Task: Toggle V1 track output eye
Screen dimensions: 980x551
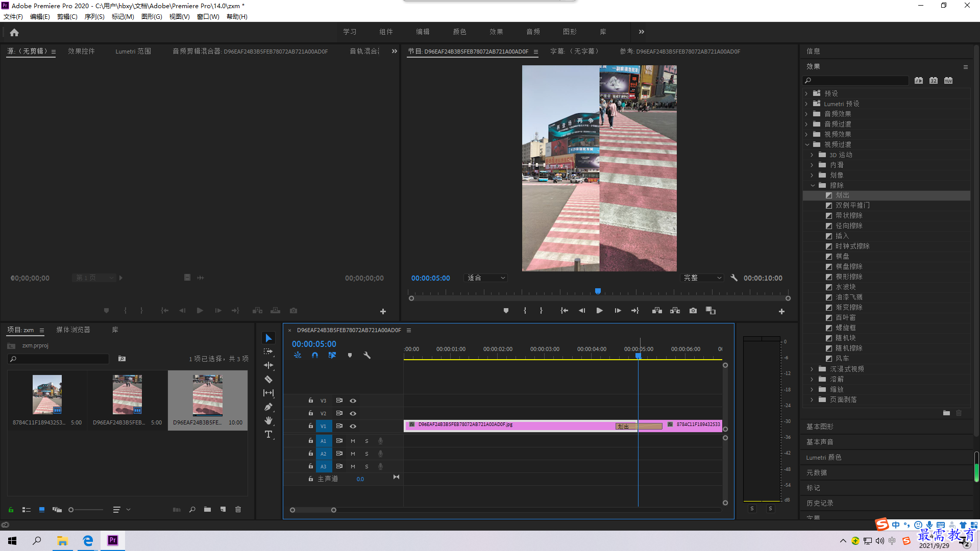Action: (353, 427)
